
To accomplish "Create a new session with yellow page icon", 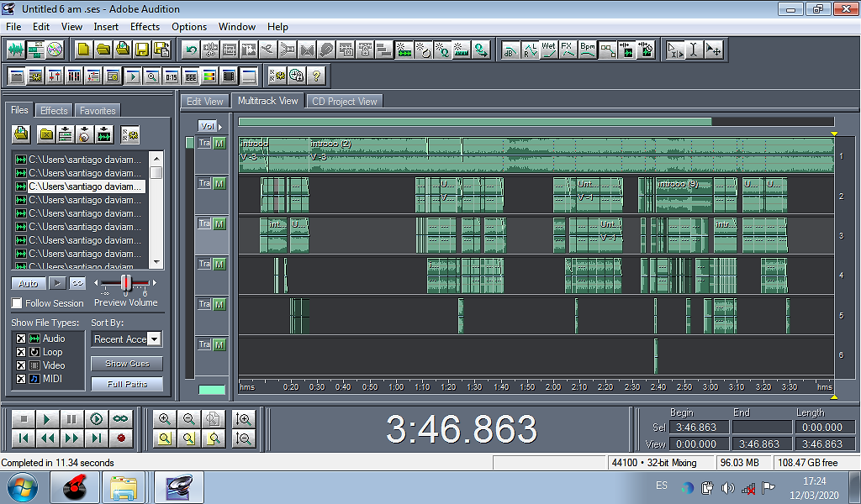I will coord(83,50).
